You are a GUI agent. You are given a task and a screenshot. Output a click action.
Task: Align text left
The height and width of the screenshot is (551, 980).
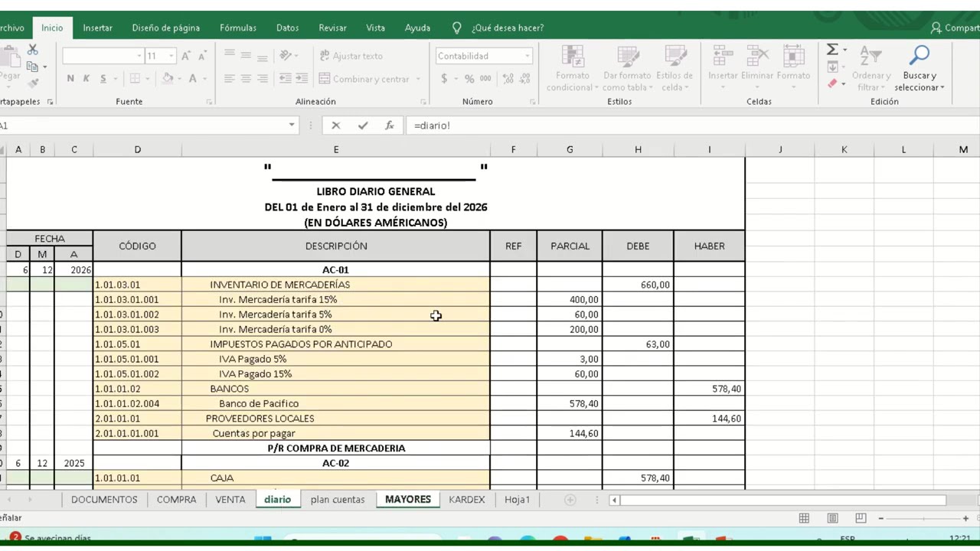(229, 79)
